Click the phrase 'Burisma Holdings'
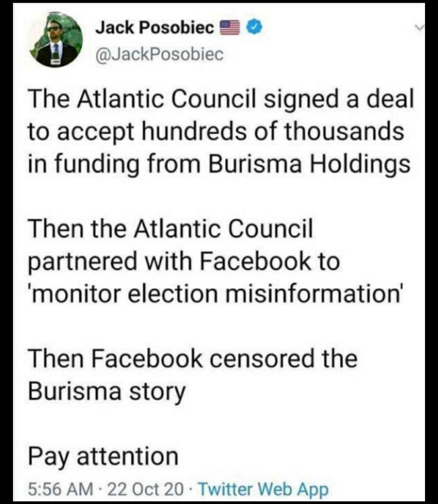This screenshot has width=438, height=504. tap(309, 164)
